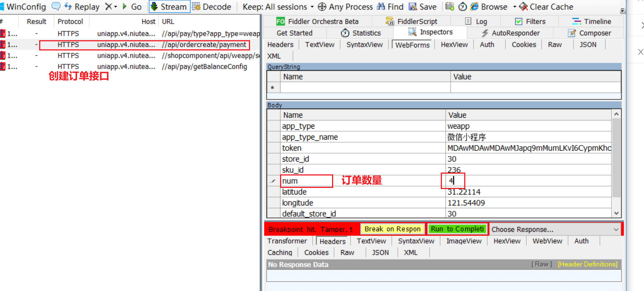Click the Remove sessions X icon
Viewport: 644px width, 291px height.
(x=108, y=7)
